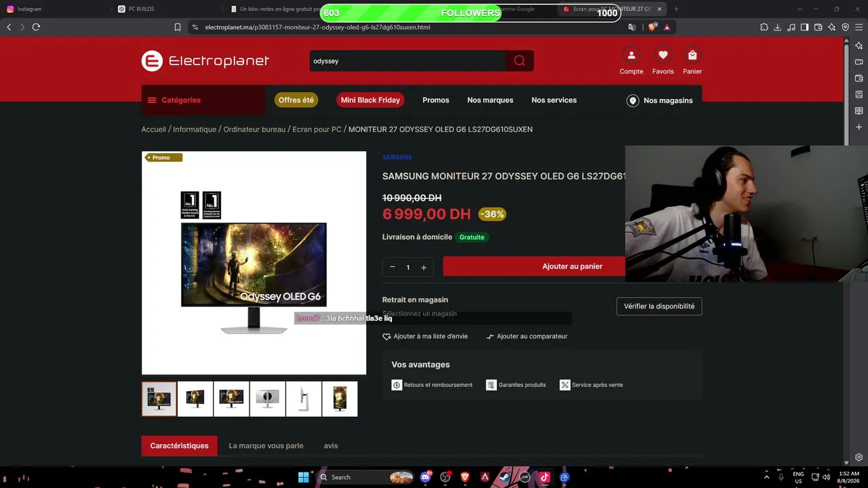Open Informatique breadcrumb link

195,129
